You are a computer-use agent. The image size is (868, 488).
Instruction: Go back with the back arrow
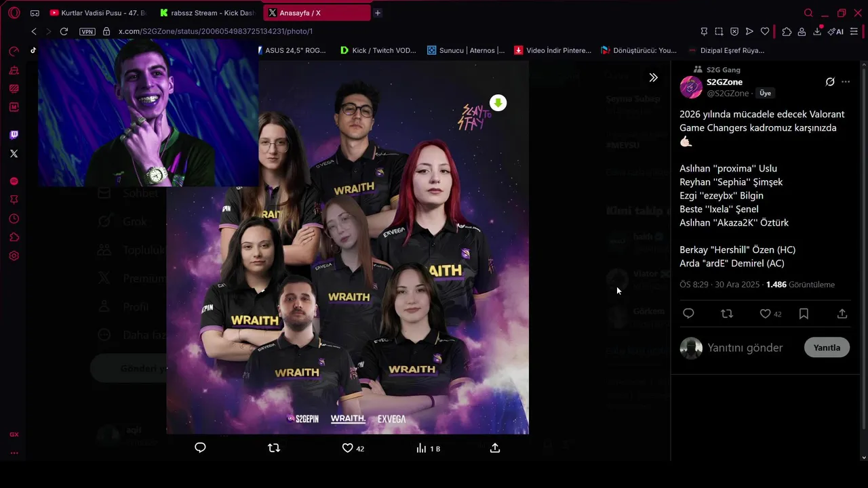coord(34,31)
